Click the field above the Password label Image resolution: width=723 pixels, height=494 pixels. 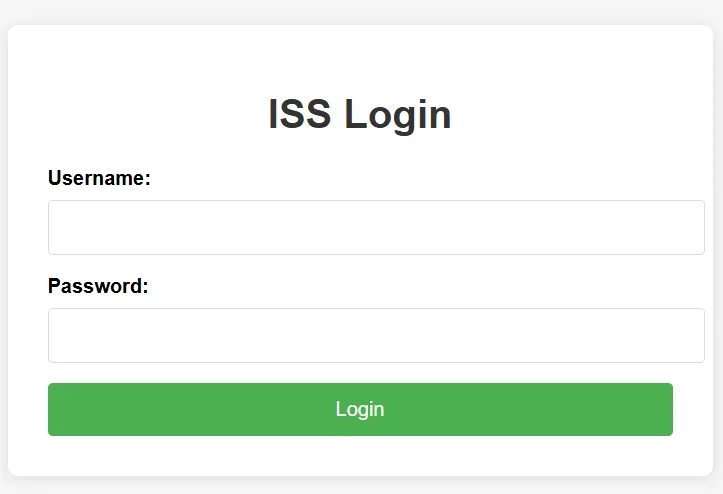click(376, 227)
